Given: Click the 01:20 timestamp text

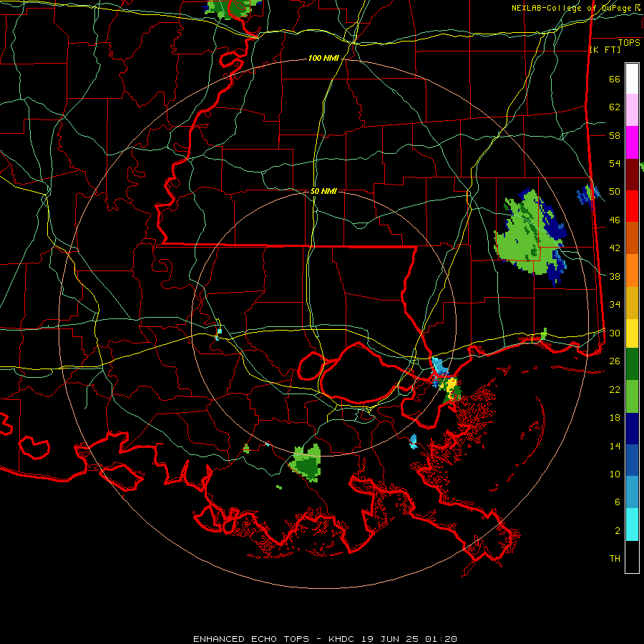Looking at the screenshot, I should [x=441, y=639].
